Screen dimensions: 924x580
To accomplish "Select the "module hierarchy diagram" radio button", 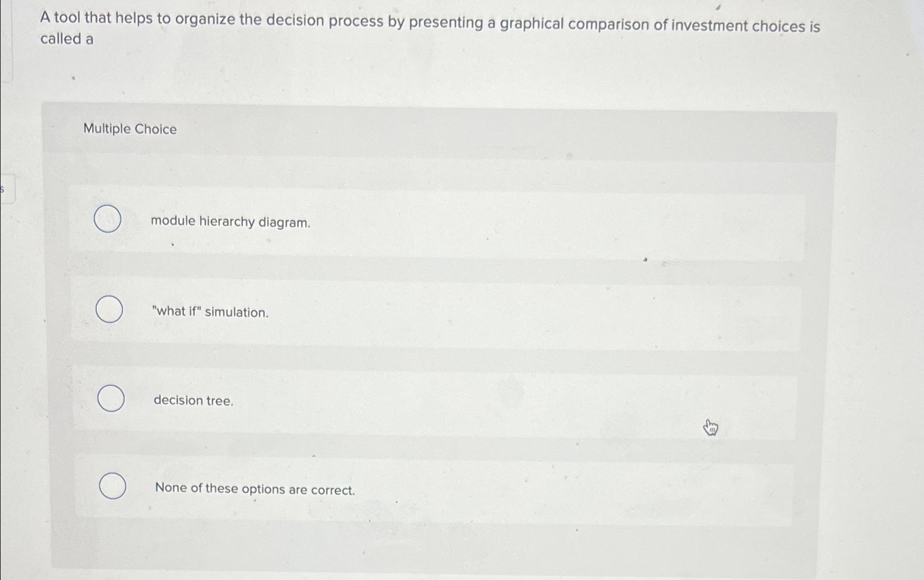I will (108, 220).
